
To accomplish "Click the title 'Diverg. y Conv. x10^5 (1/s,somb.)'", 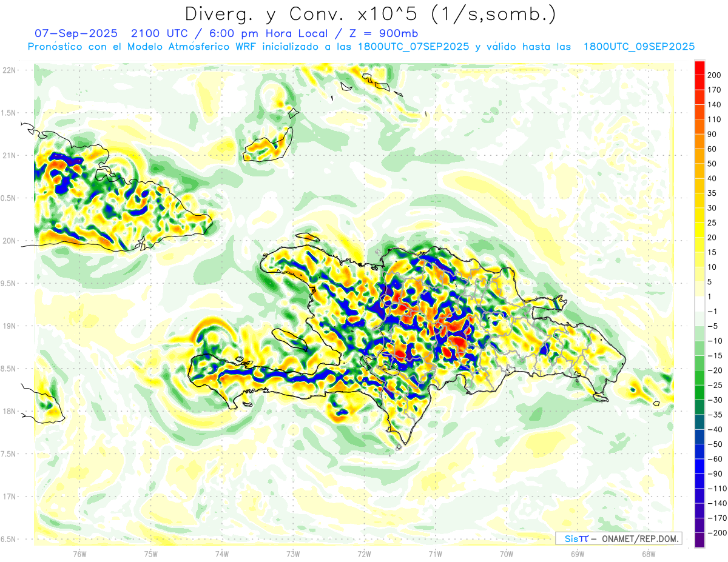I will click(370, 14).
